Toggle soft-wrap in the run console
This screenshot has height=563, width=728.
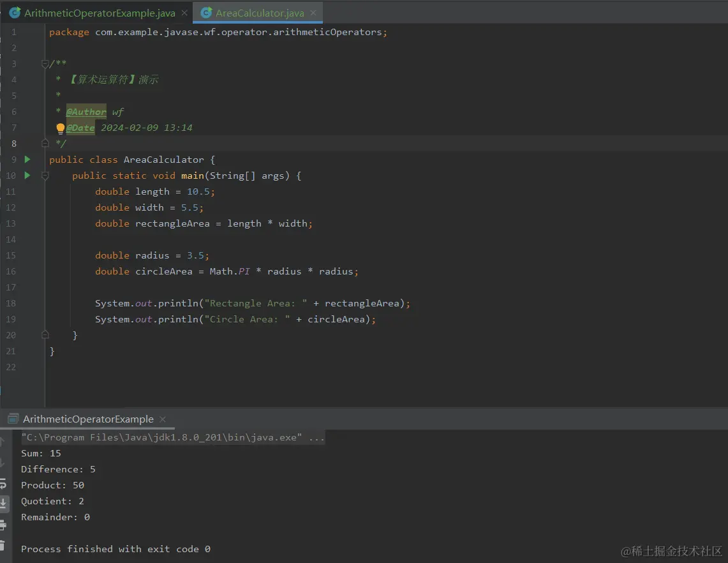[3, 484]
